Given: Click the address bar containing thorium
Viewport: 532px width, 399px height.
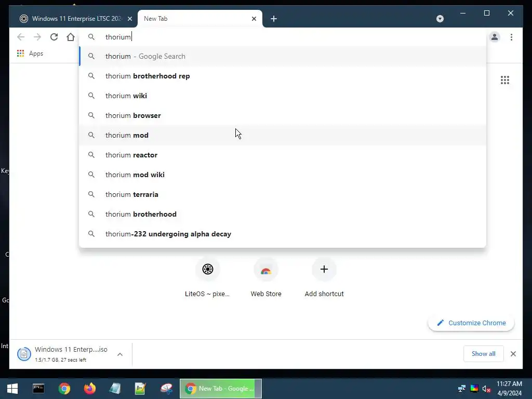Looking at the screenshot, I should tap(283, 37).
